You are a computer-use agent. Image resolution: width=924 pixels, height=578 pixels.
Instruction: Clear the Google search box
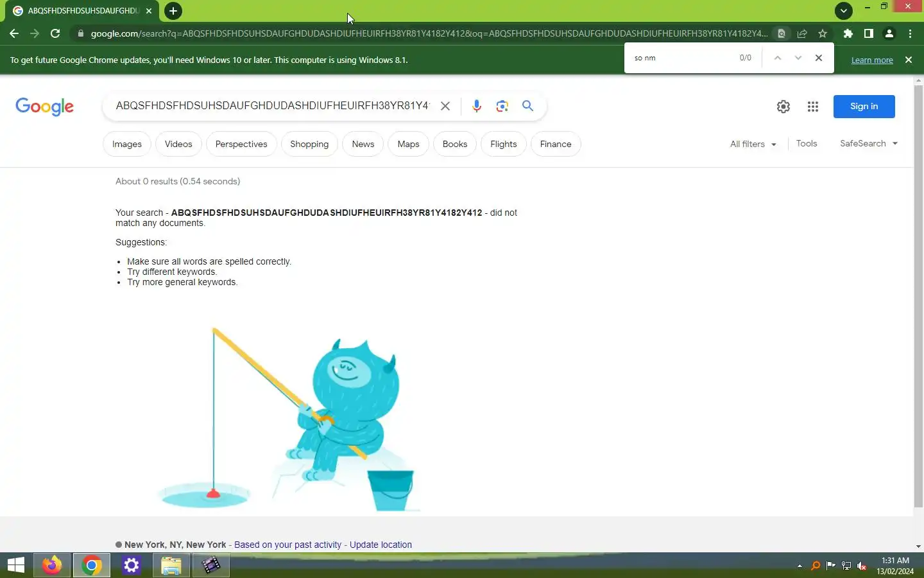click(x=445, y=106)
